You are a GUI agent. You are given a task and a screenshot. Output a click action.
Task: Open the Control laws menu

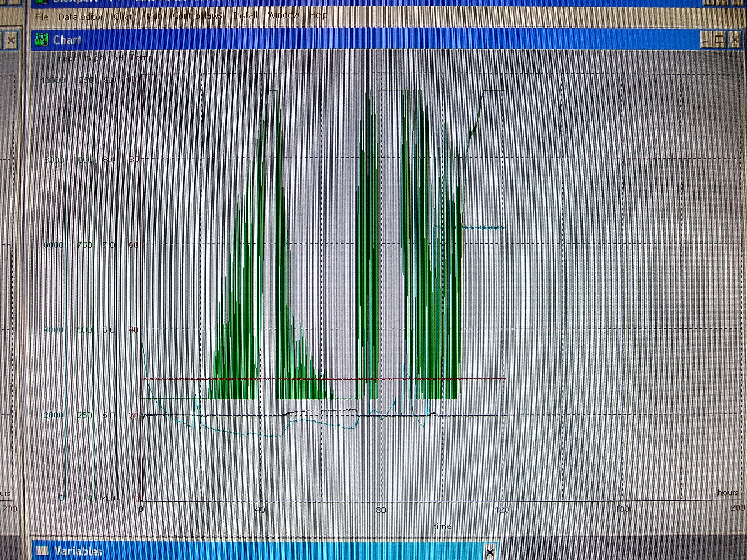[197, 16]
